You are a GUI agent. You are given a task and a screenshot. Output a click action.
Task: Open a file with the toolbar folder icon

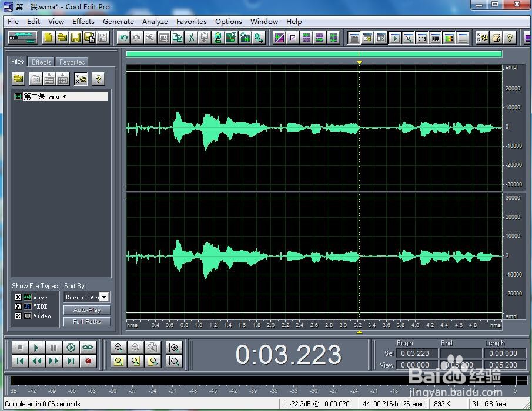click(x=62, y=38)
